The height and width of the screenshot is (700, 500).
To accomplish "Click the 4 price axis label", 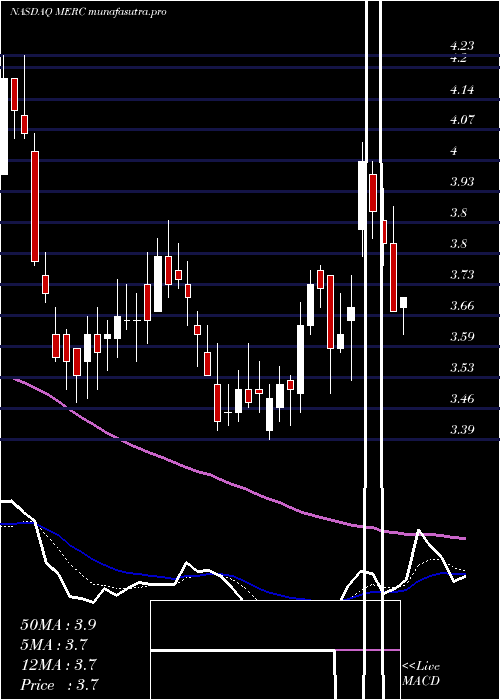I will coord(454,151).
